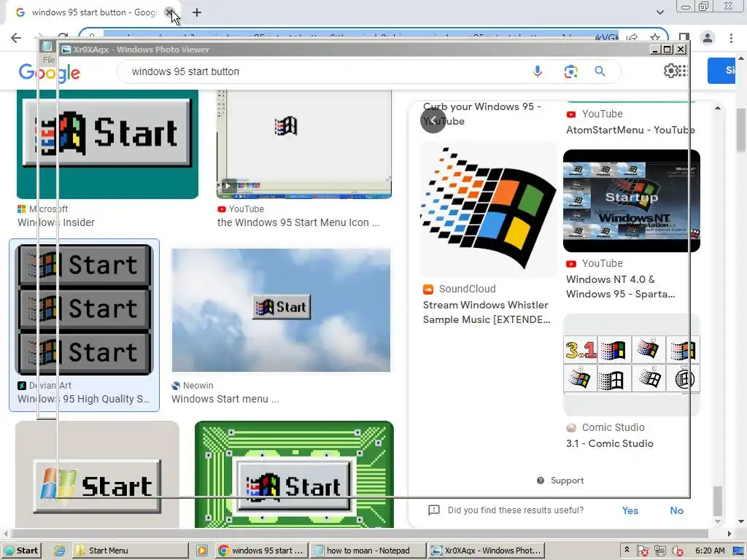Viewport: 747px width, 560px height.
Task: Click '3.1 - Comic Studio' link
Action: pyautogui.click(x=609, y=443)
